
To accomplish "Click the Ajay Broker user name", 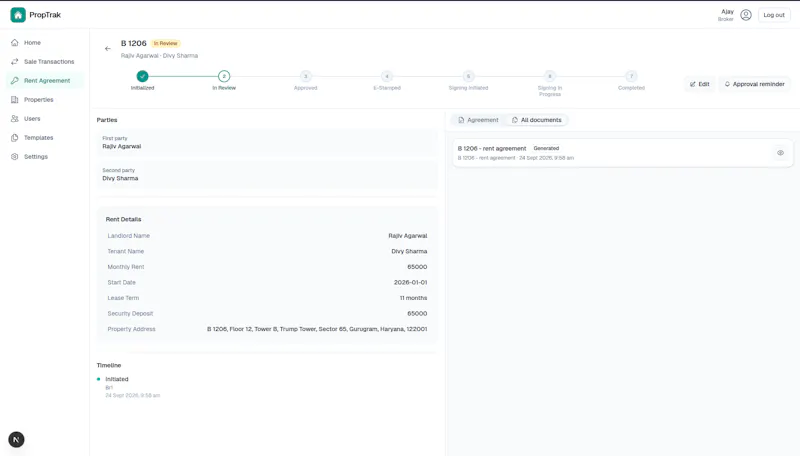I will (726, 15).
